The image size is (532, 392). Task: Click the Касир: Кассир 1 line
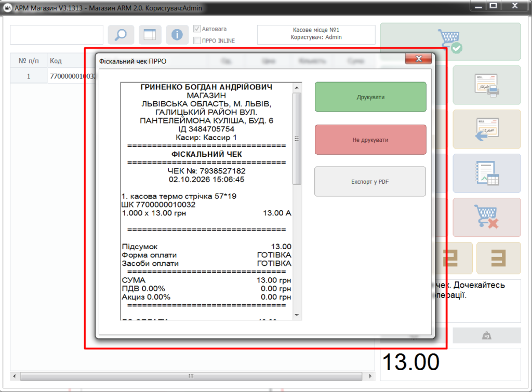pyautogui.click(x=206, y=138)
